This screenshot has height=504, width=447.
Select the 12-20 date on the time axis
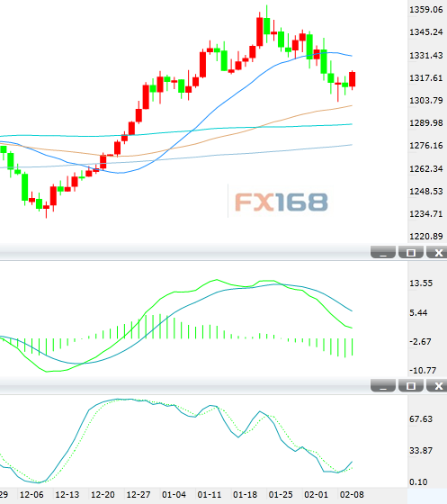click(x=103, y=495)
